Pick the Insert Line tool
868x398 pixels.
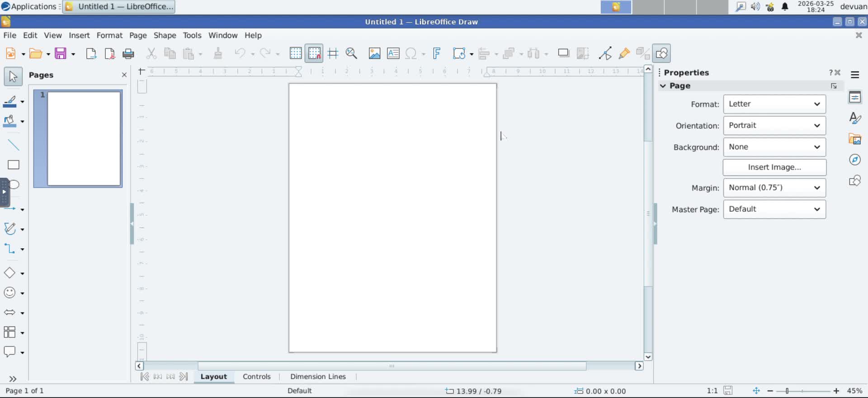tap(14, 145)
